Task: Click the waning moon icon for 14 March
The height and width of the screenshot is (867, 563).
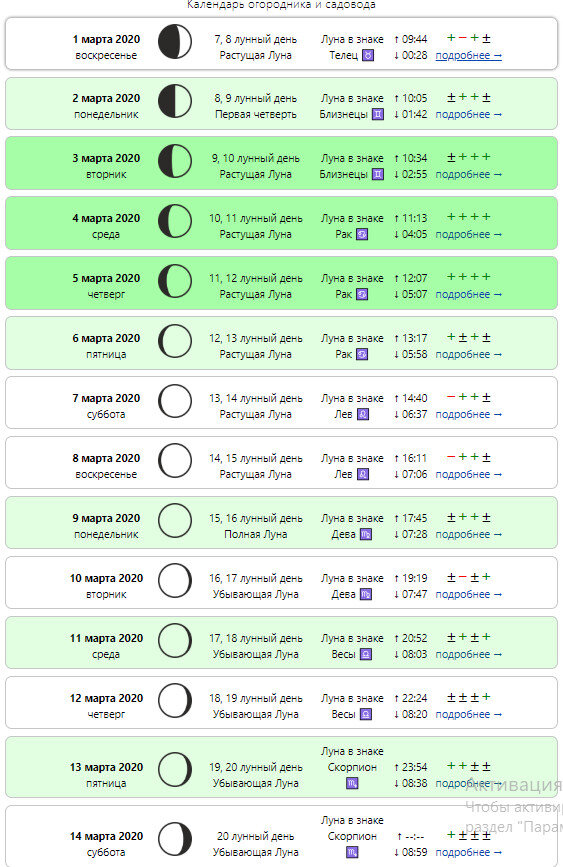Action: [175, 839]
